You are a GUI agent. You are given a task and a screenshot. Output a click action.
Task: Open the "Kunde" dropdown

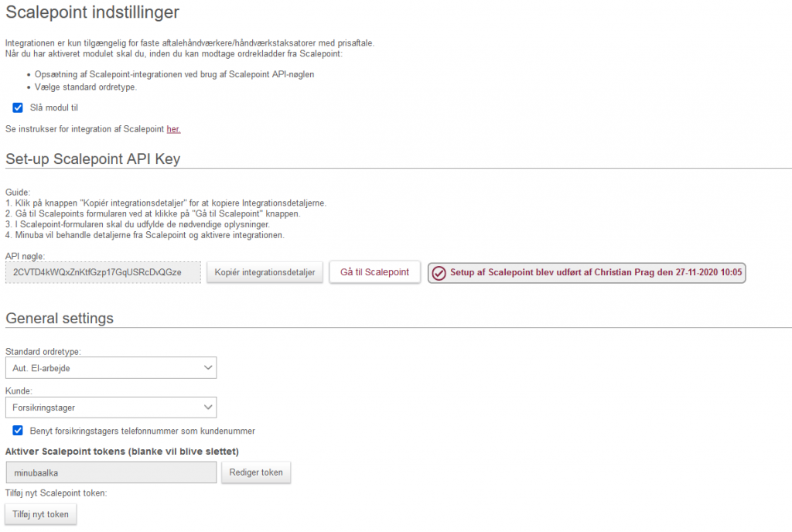click(111, 408)
